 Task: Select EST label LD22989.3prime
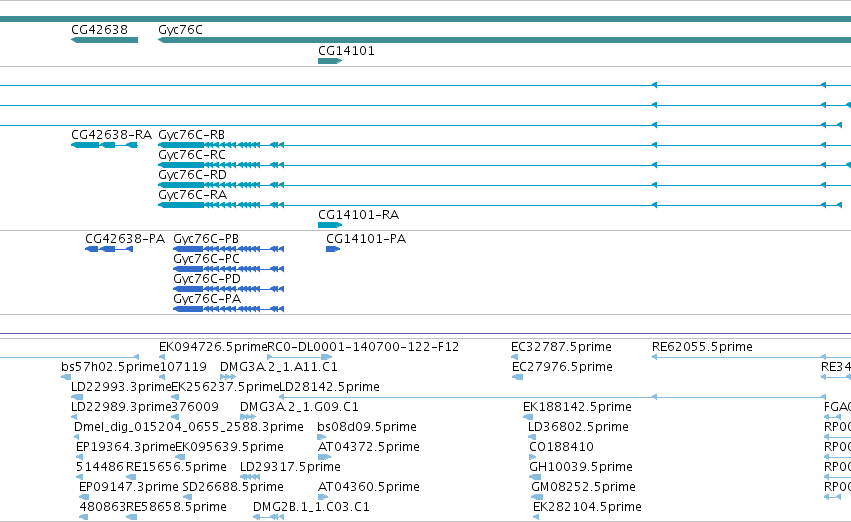click(x=121, y=407)
